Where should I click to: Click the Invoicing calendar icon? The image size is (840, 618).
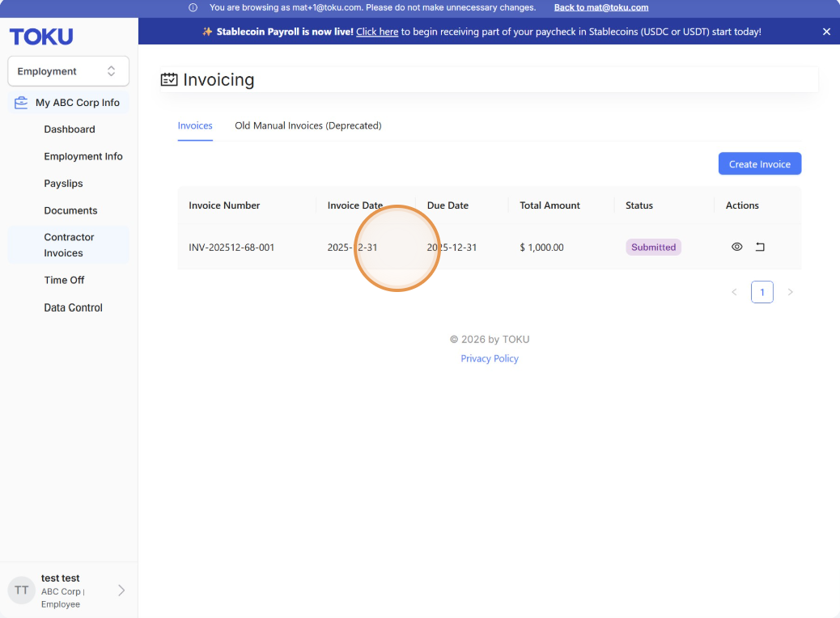tap(169, 80)
